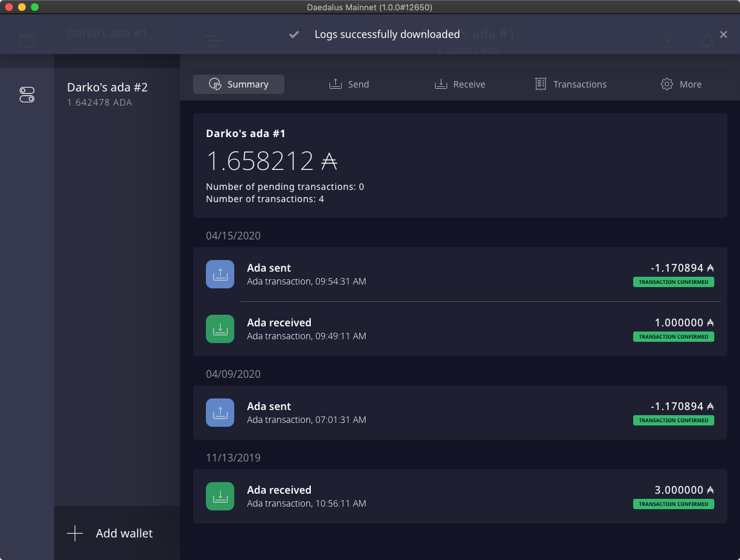Dismiss the logs downloaded notification
This screenshot has width=740, height=560.
(x=723, y=35)
